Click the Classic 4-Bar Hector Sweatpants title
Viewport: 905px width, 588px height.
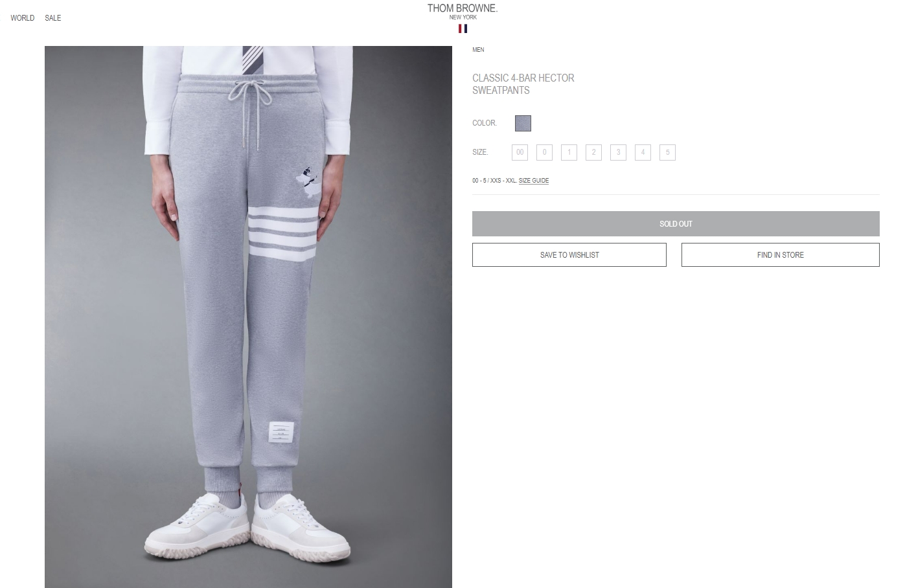click(523, 84)
